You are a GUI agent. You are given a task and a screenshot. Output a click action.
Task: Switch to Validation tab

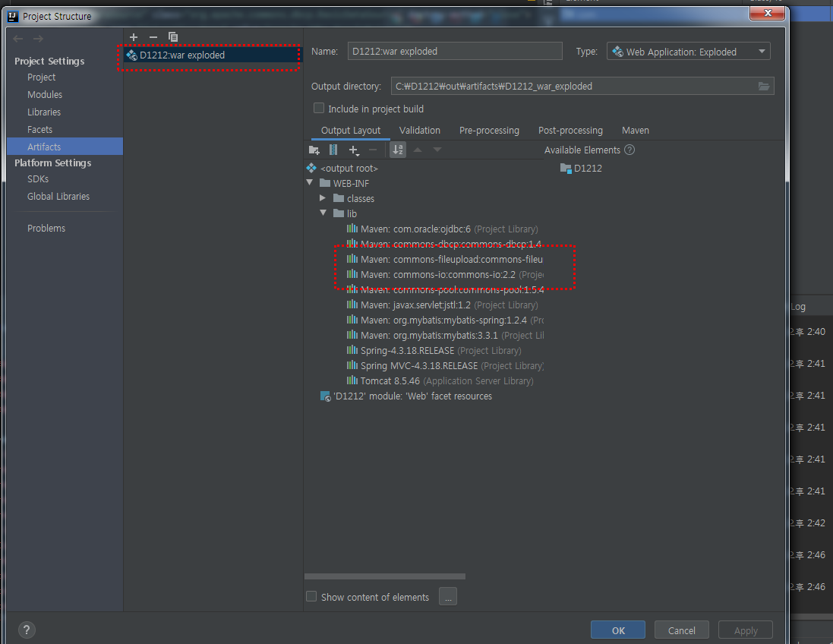tap(420, 131)
